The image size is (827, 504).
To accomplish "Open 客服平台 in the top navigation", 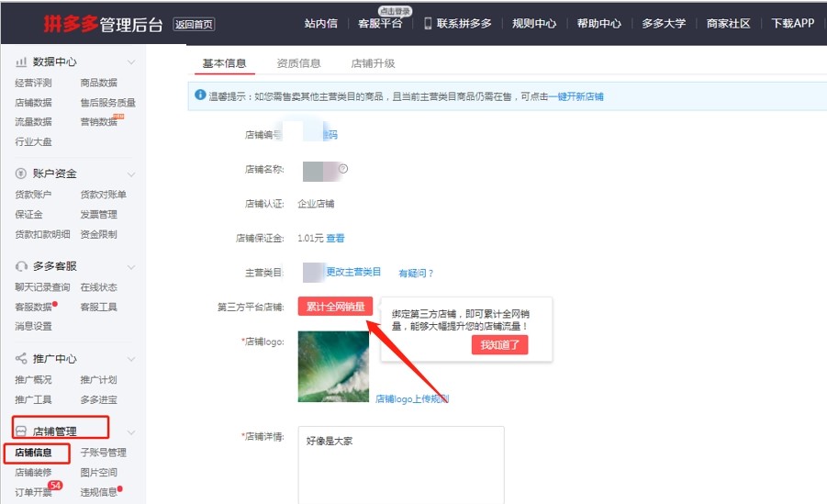I will (x=380, y=24).
